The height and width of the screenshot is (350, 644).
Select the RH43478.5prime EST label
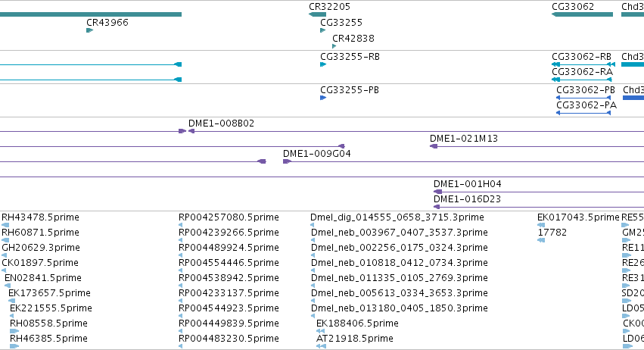(40, 217)
